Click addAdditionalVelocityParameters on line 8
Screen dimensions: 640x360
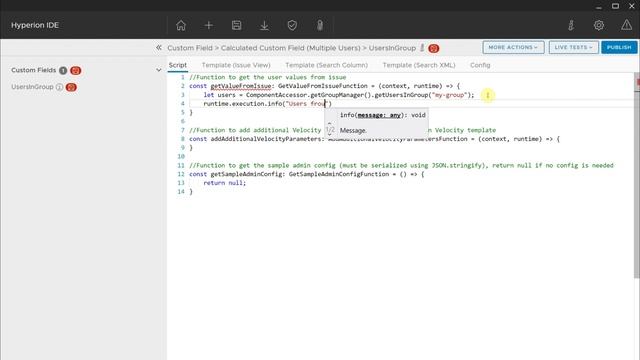pyautogui.click(x=266, y=139)
